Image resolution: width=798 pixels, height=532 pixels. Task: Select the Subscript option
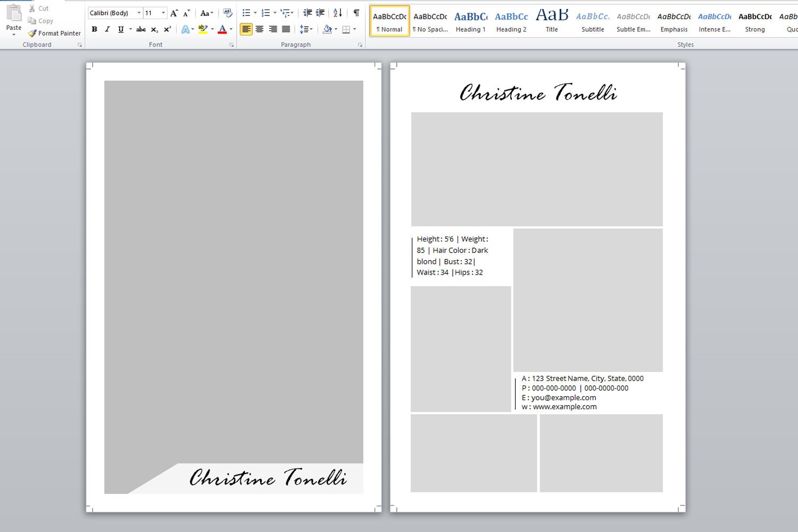(154, 29)
